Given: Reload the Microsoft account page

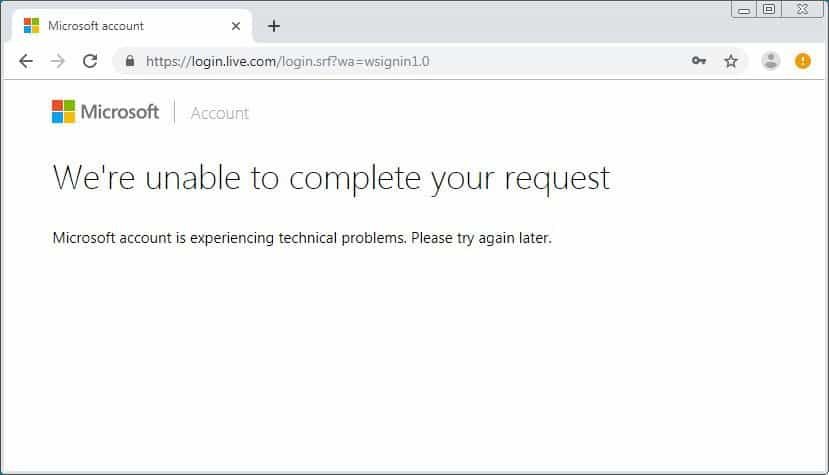Looking at the screenshot, I should click(x=90, y=61).
